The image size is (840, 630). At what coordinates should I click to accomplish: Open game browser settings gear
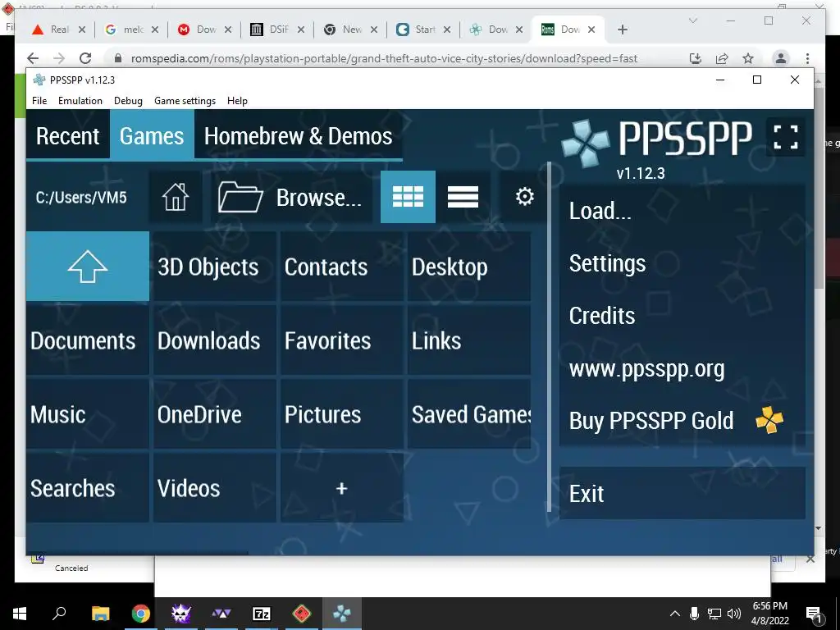[524, 197]
